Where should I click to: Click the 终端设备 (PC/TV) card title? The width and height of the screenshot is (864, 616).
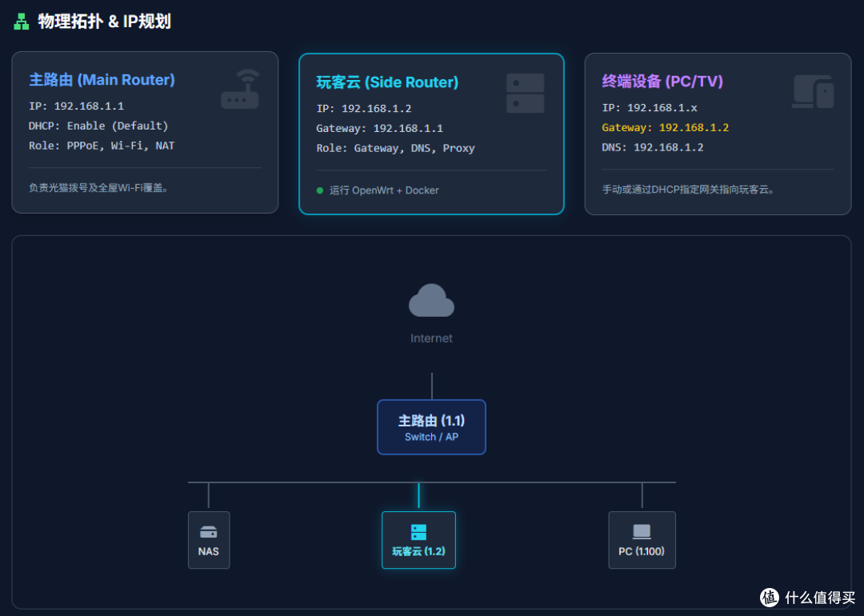662,82
